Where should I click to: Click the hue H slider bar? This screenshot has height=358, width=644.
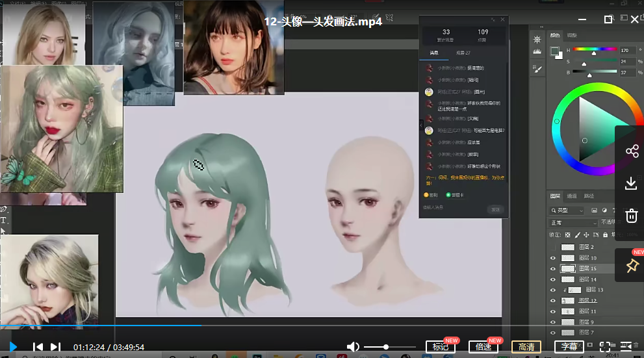point(595,49)
